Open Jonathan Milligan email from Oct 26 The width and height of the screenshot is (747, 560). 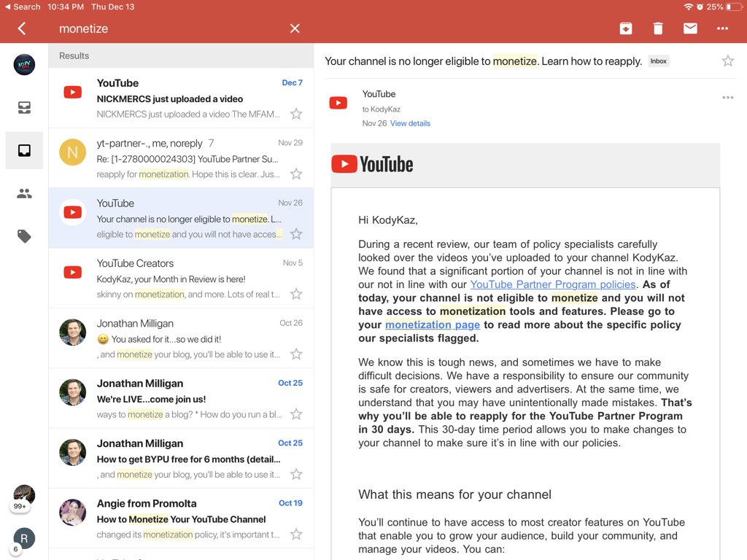(x=181, y=338)
